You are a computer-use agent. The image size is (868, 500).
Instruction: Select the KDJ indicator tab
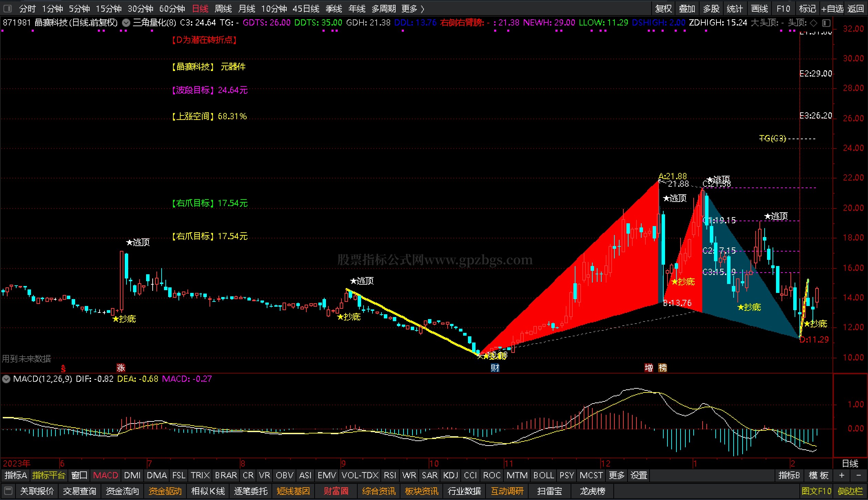(x=450, y=476)
